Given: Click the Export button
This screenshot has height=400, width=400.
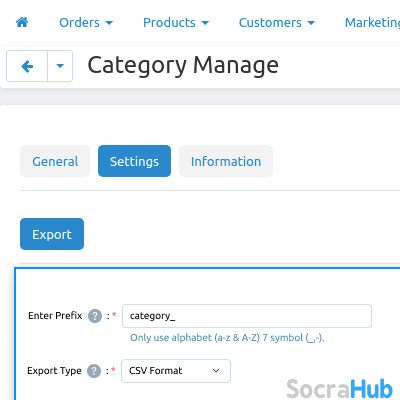Looking at the screenshot, I should 52,234.
